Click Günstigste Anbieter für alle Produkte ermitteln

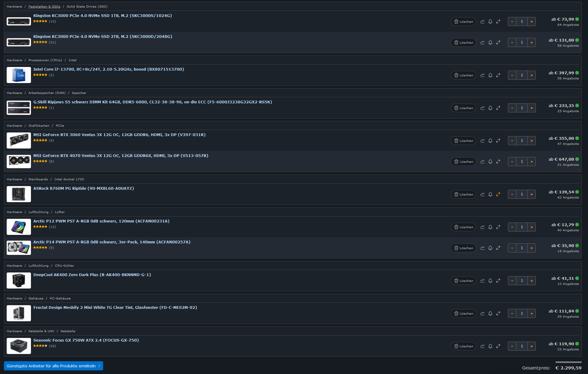pyautogui.click(x=53, y=366)
